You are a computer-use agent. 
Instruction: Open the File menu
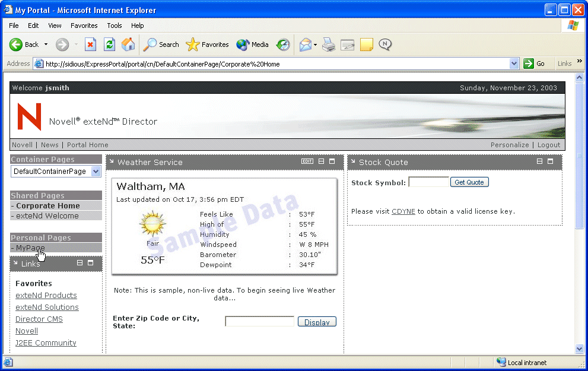[x=14, y=26]
